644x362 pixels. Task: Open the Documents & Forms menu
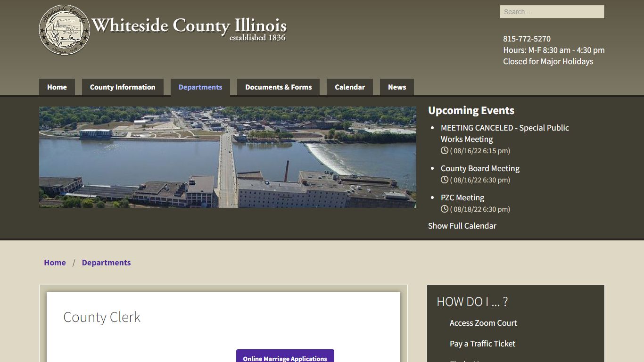click(x=279, y=87)
